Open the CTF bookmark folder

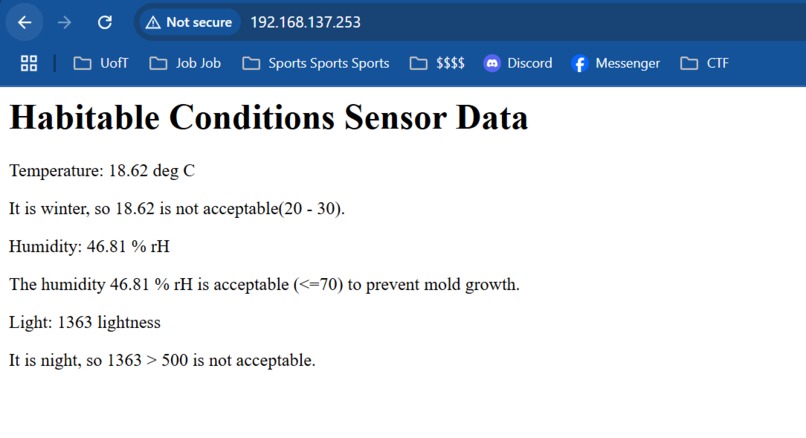[x=704, y=63]
